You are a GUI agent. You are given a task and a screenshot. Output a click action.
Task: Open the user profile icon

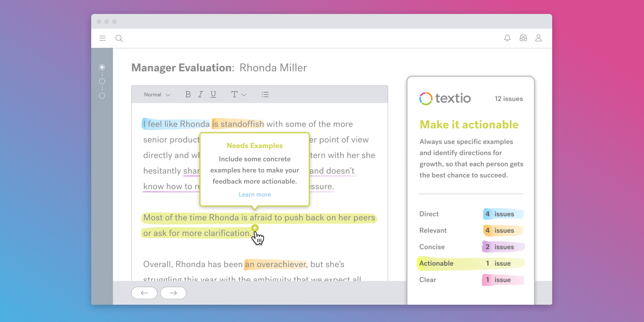coord(539,38)
